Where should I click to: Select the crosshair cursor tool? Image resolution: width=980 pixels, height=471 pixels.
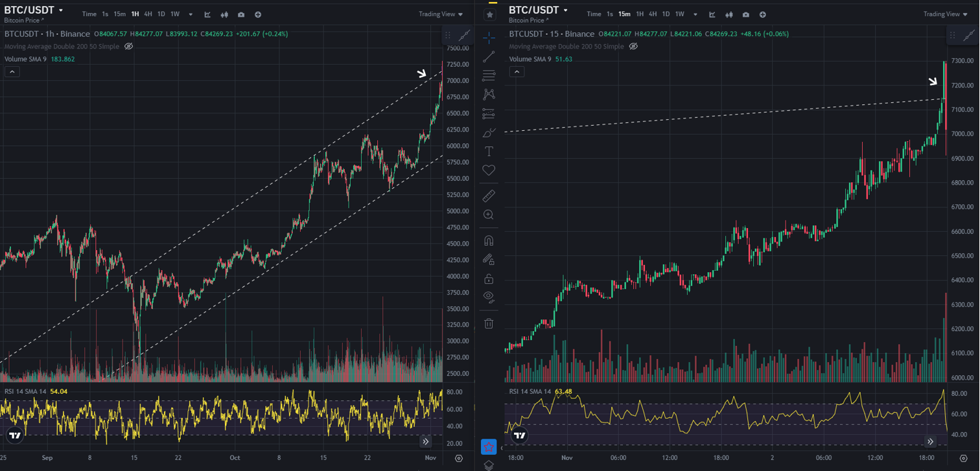click(x=489, y=38)
